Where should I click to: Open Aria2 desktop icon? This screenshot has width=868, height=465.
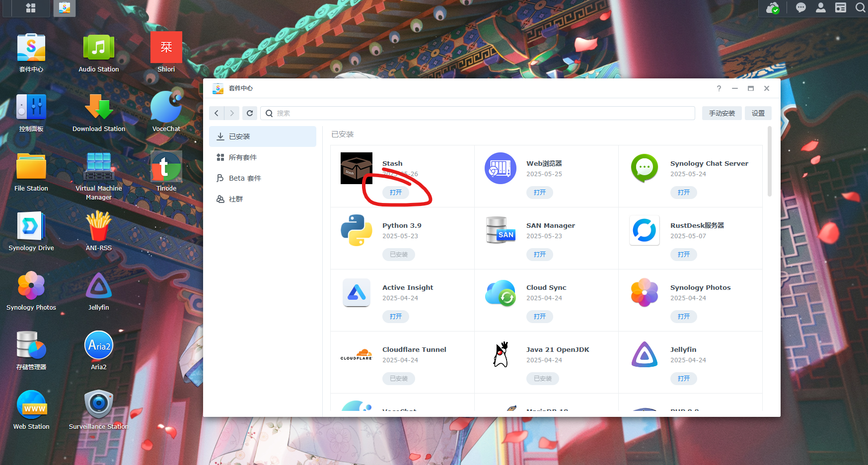click(x=99, y=346)
